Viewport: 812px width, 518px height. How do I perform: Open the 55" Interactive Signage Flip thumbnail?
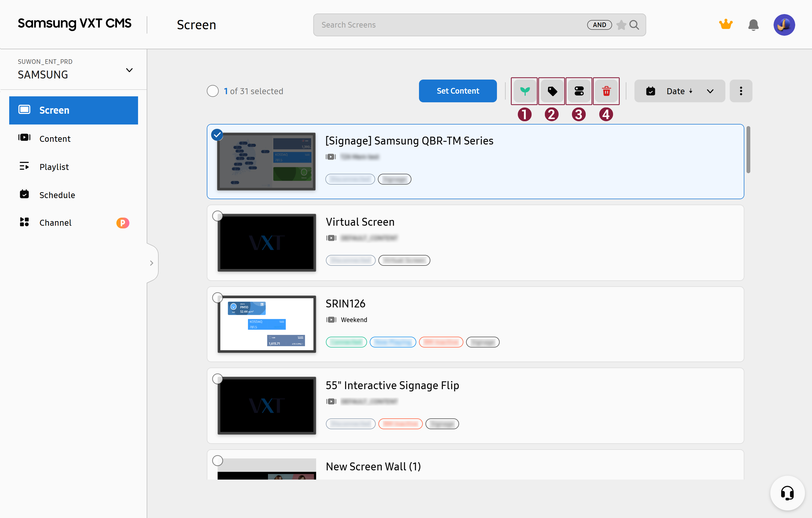(266, 405)
